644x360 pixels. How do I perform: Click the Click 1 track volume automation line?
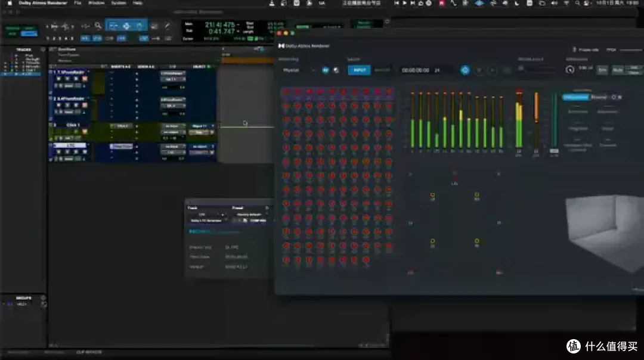point(247,127)
